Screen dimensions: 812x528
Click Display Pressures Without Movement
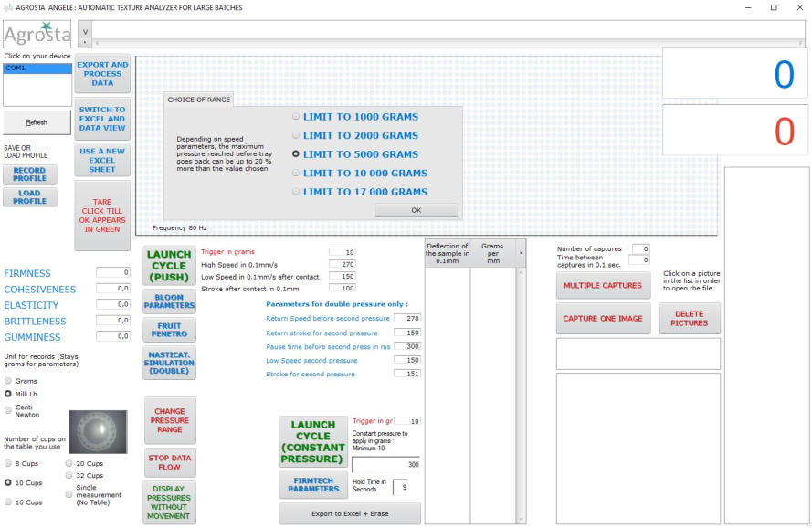(169, 502)
